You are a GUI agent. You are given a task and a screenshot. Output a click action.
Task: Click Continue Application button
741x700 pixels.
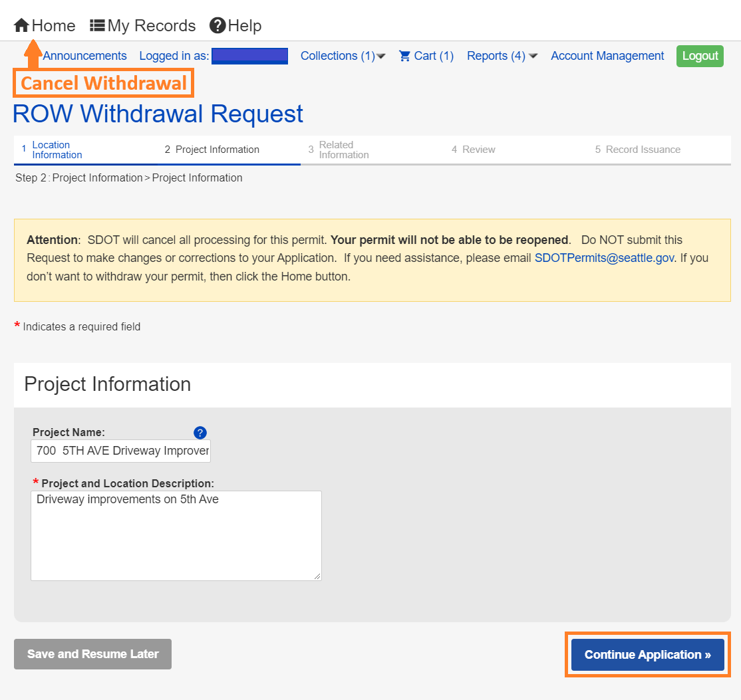[x=647, y=655]
